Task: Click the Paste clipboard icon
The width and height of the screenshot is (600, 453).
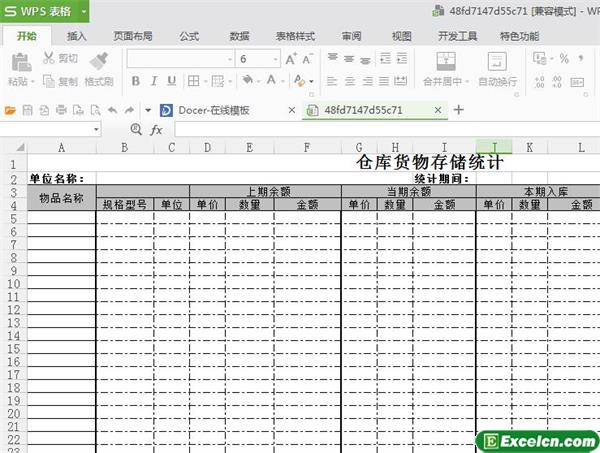Action: 21,62
